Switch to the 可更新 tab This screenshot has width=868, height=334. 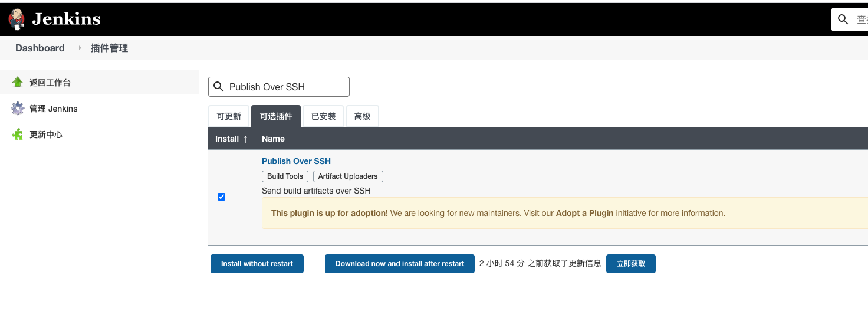[x=229, y=116]
